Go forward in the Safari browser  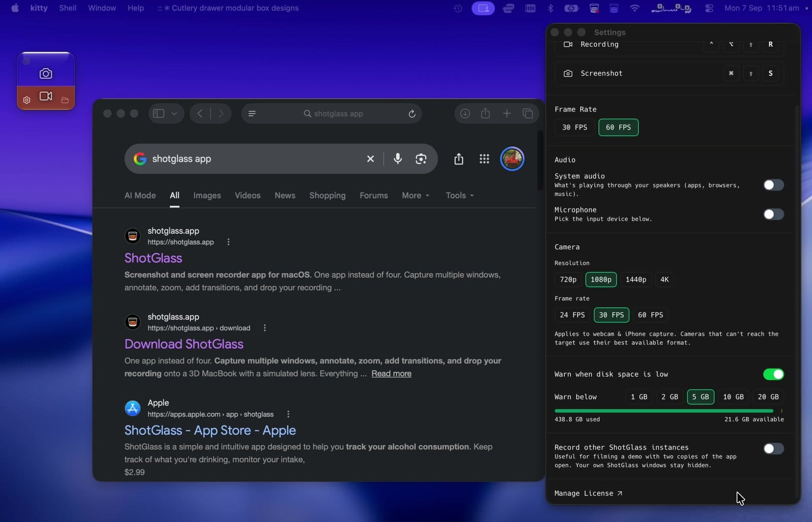[221, 114]
